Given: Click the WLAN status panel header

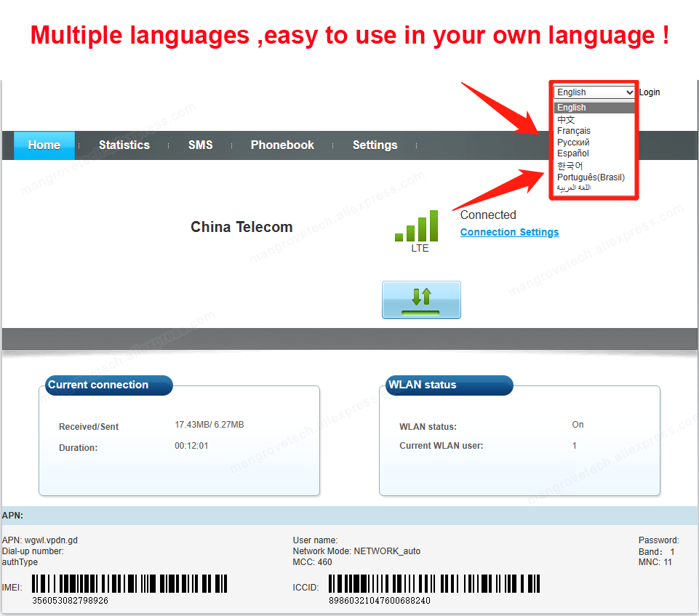Looking at the screenshot, I should click(x=450, y=385).
